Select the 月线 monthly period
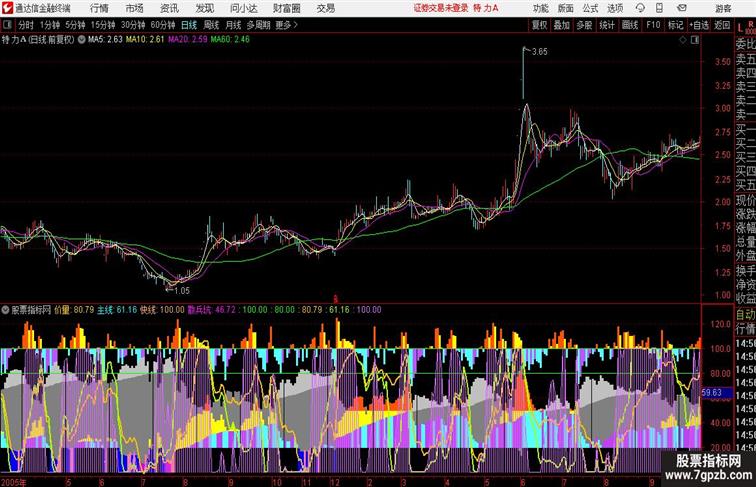The image size is (756, 487). click(x=233, y=25)
